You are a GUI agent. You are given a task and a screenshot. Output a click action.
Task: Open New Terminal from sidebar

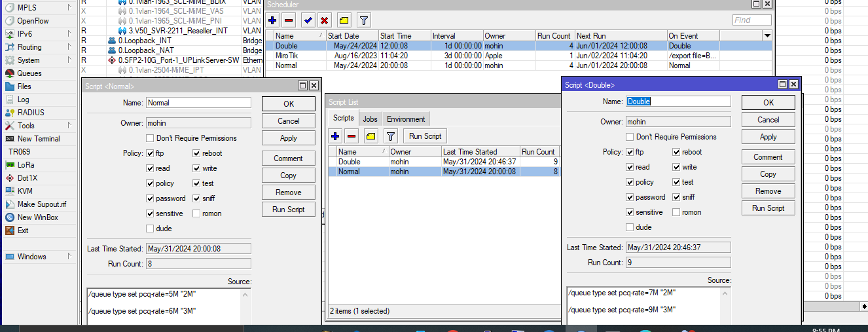[39, 139]
